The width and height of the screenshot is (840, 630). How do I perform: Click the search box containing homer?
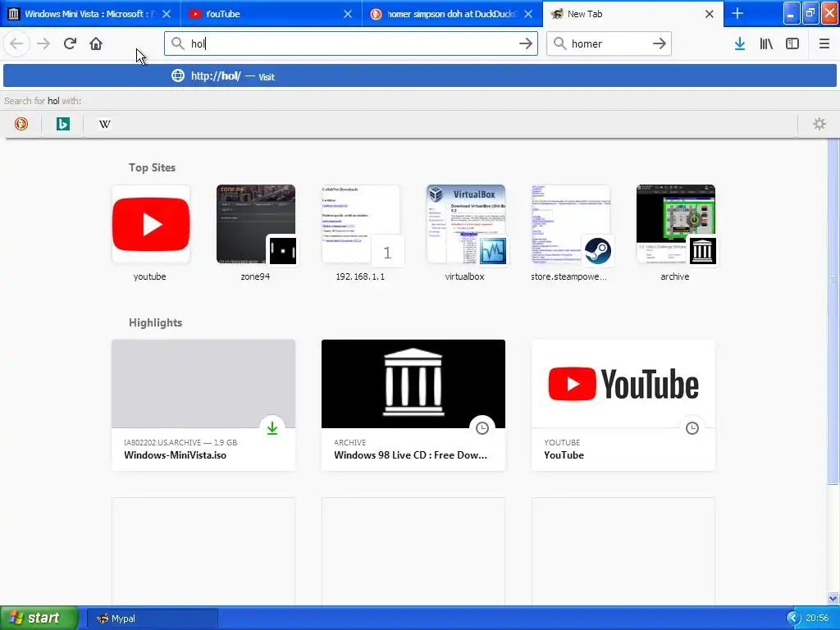click(x=609, y=43)
